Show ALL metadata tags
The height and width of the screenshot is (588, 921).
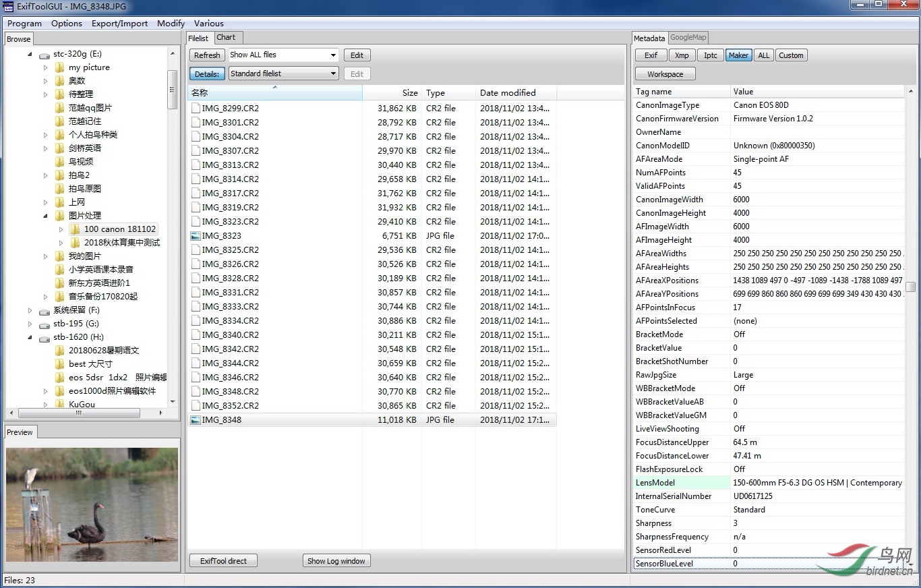[x=764, y=55]
